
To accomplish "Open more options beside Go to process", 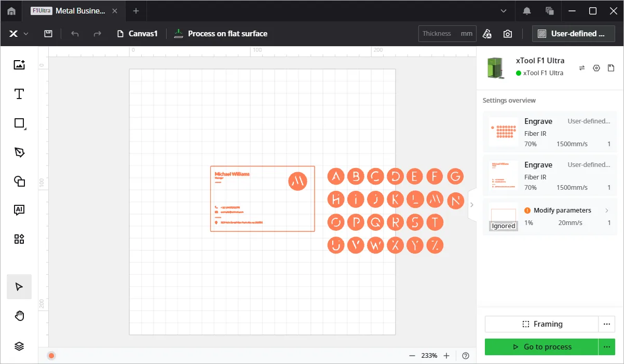I will 606,346.
